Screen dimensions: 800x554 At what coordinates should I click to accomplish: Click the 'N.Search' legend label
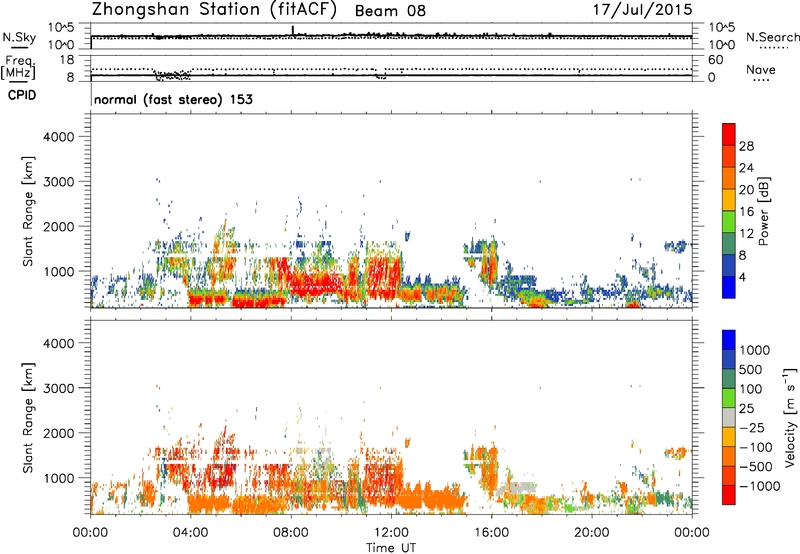(x=773, y=37)
